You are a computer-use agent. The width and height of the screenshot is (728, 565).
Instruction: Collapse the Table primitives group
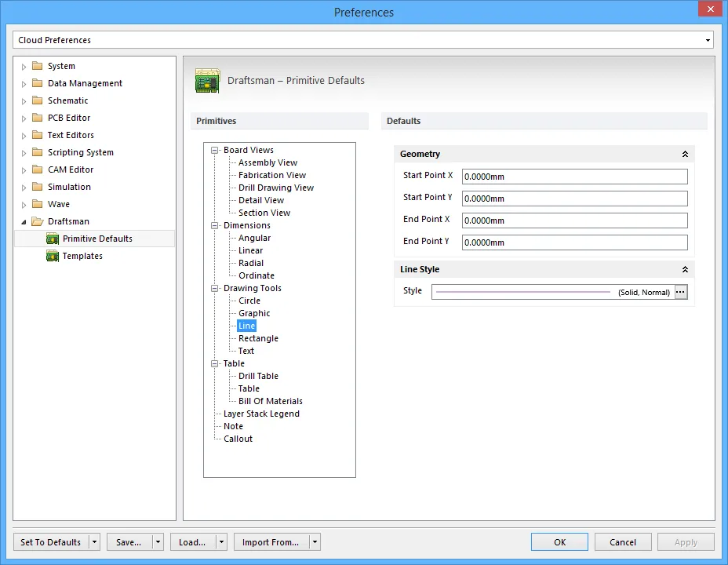point(214,363)
